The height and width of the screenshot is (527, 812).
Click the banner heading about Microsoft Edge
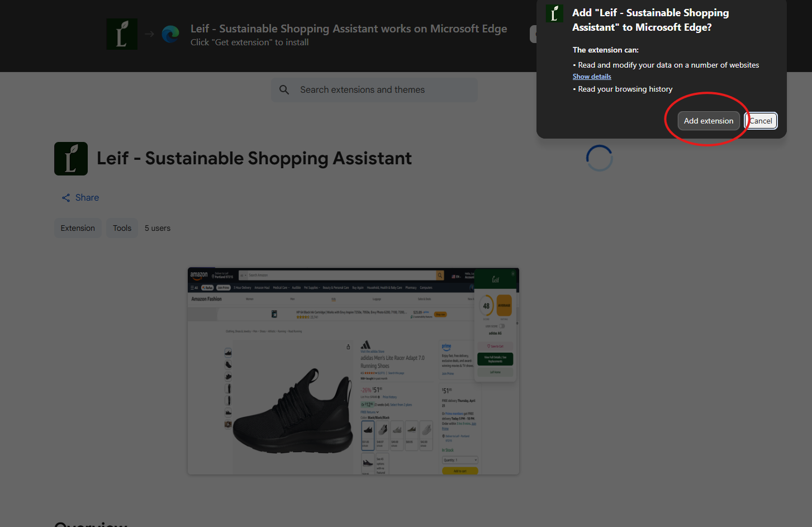click(349, 29)
